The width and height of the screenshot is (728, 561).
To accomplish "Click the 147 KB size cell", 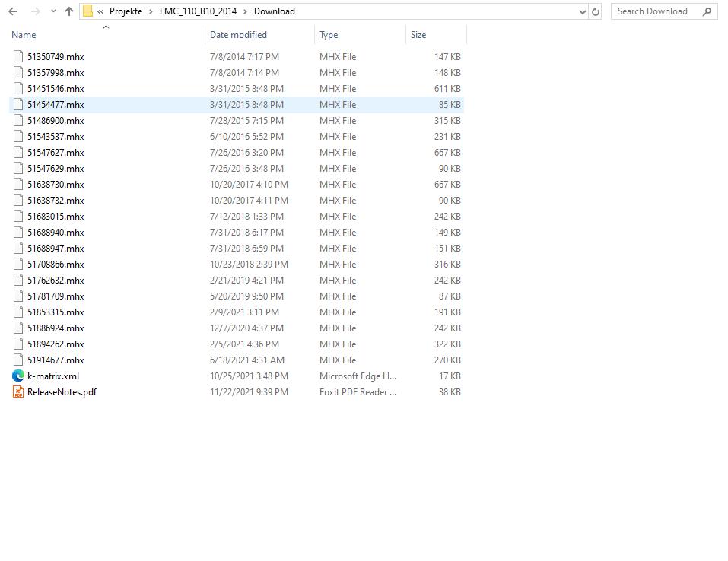I will point(447,56).
